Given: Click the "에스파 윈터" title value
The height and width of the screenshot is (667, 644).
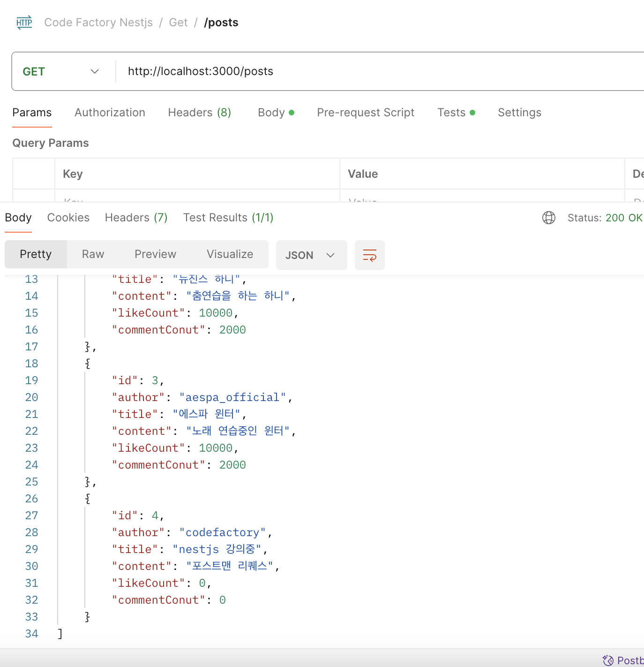Looking at the screenshot, I should (206, 414).
